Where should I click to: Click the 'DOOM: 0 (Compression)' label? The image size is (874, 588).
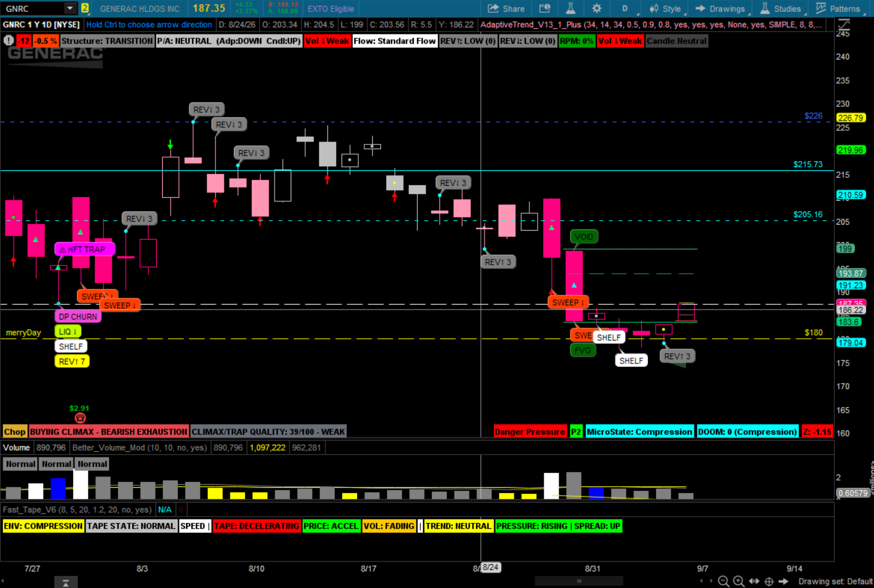coord(747,432)
